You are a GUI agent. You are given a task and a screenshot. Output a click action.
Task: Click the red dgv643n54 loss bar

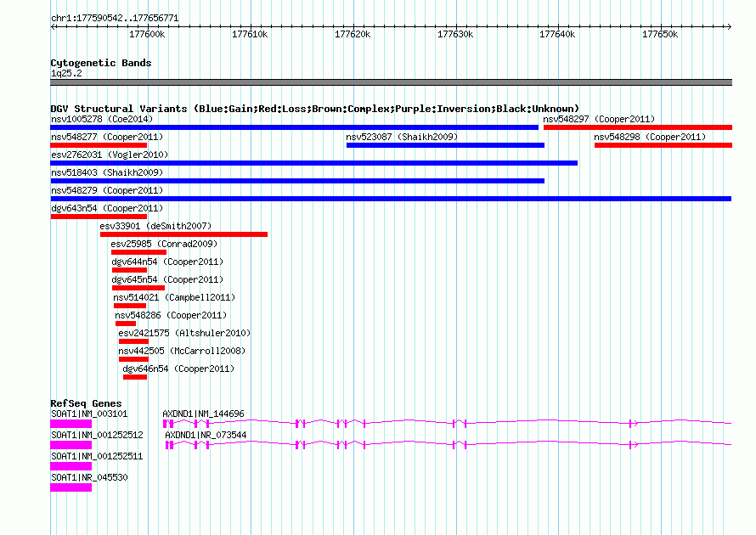99,217
